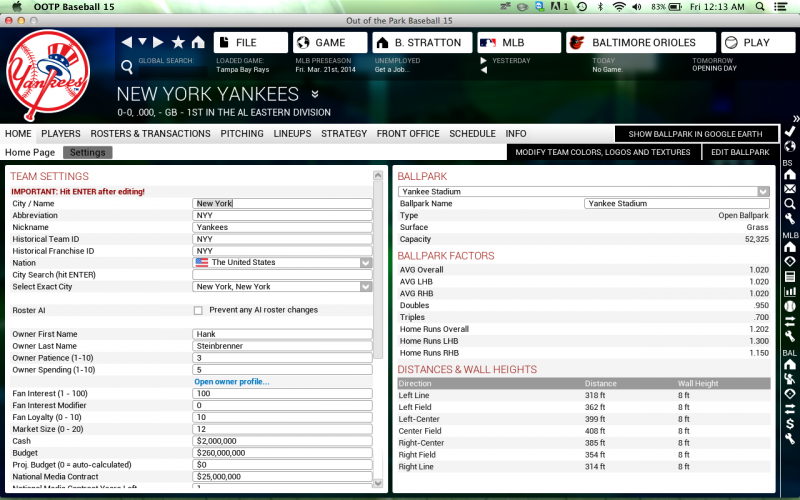This screenshot has width=800, height=500.
Task: Click the back navigation arrow in top toolbar
Action: click(126, 42)
